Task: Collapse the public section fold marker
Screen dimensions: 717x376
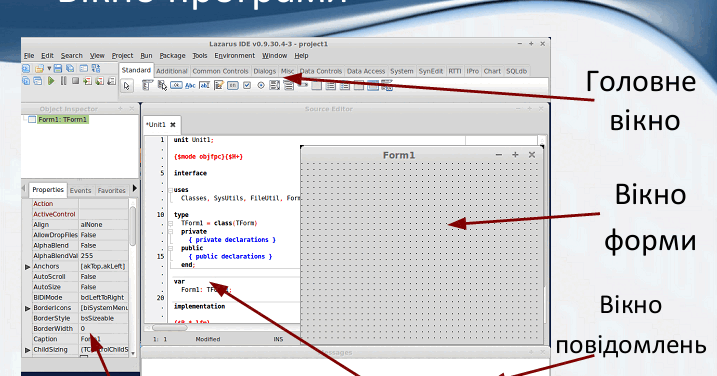Action: [170, 248]
